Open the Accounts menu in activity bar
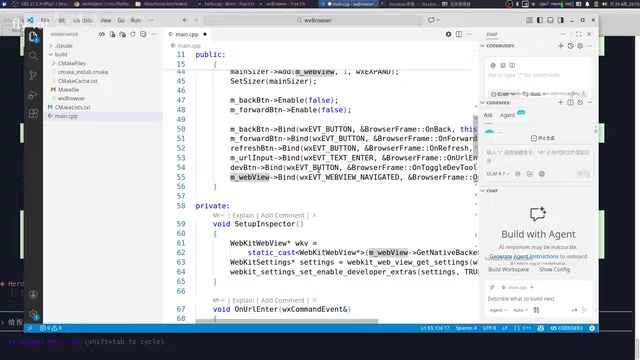 pos(33,294)
